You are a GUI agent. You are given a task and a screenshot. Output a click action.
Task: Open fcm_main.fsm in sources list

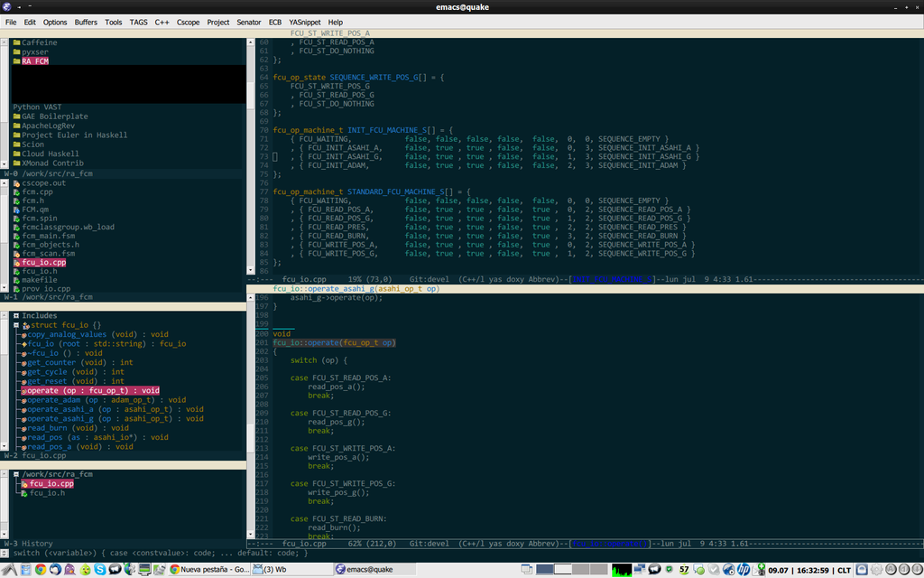49,236
